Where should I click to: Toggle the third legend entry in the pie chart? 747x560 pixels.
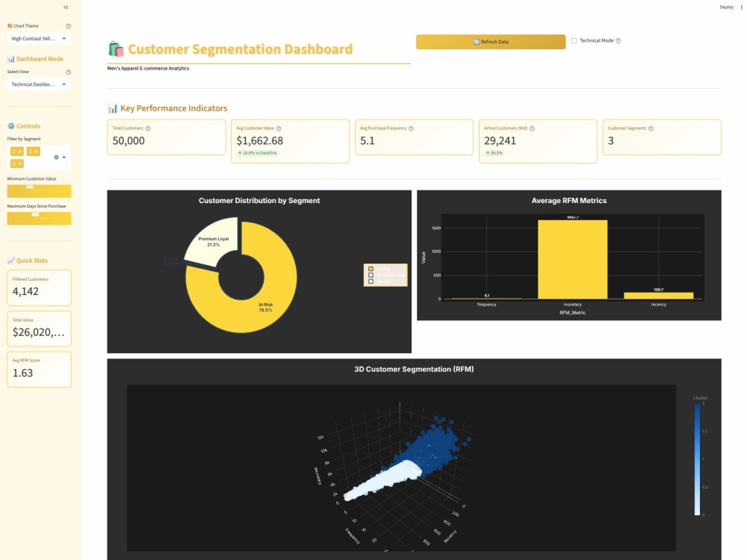click(x=385, y=281)
